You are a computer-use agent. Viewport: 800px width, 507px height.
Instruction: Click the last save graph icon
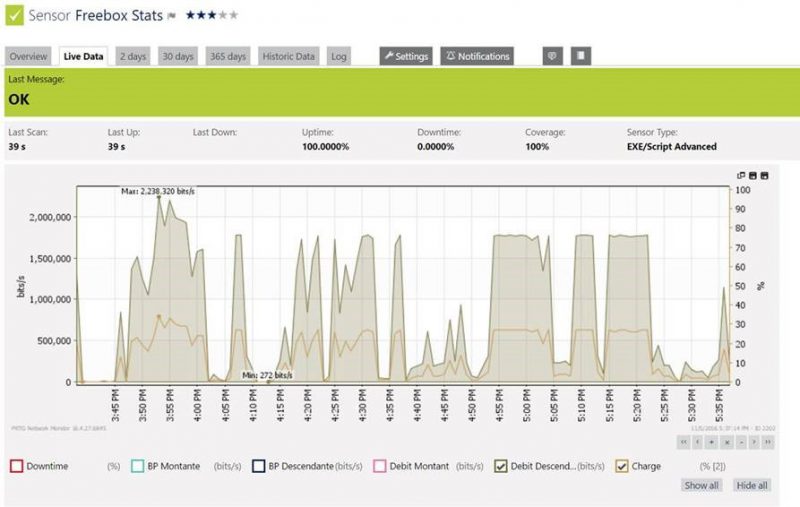pos(764,175)
